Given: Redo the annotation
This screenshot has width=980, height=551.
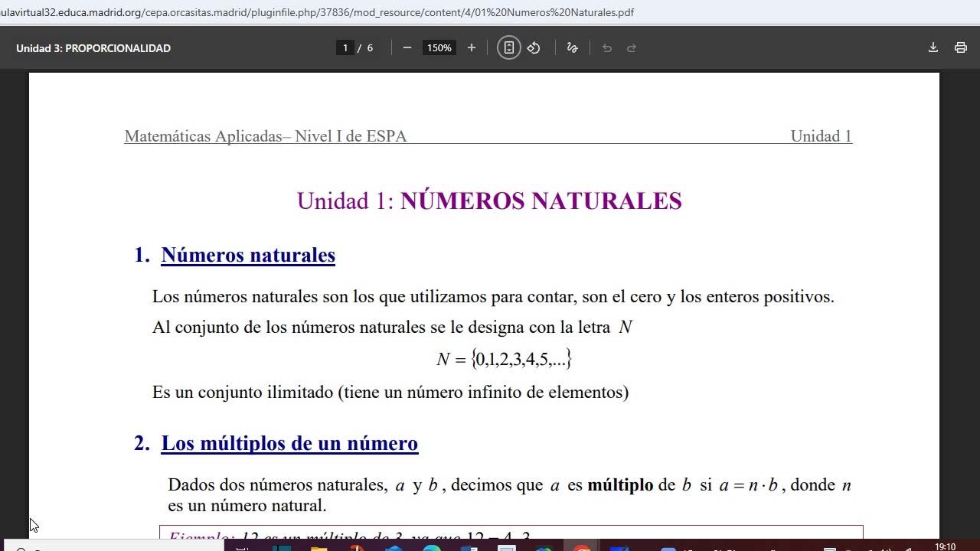Looking at the screenshot, I should (632, 47).
